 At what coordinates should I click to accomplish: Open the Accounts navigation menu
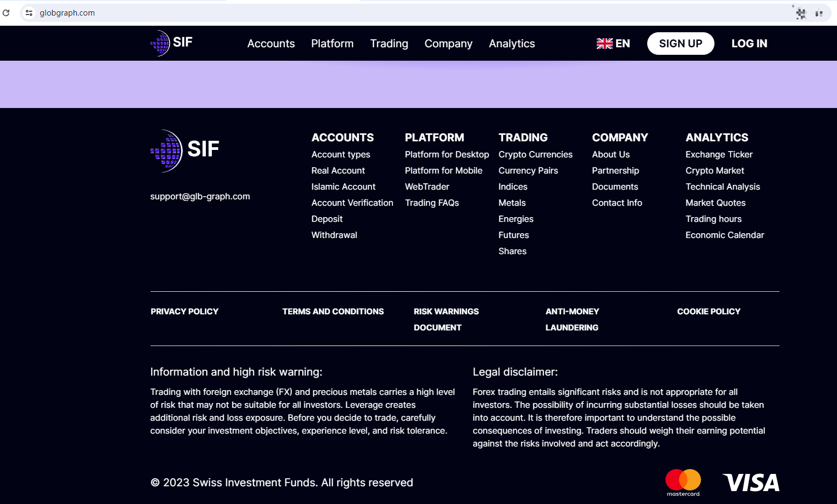pyautogui.click(x=271, y=44)
